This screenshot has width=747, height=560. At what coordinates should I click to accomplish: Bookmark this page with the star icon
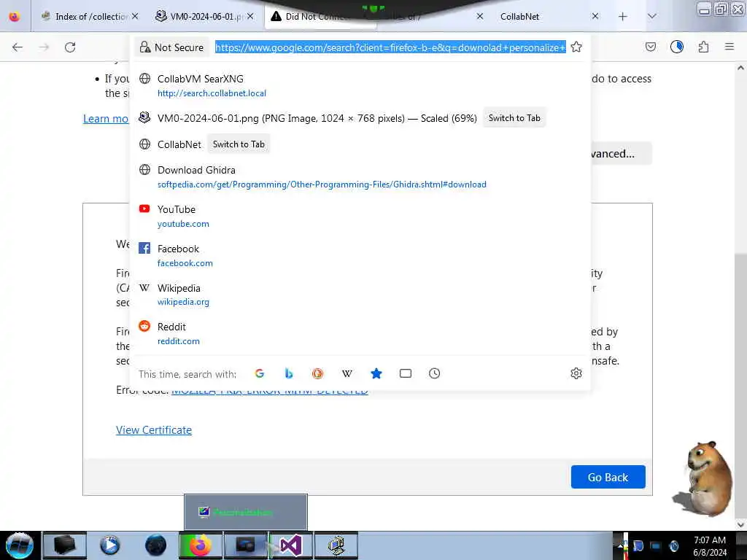click(x=576, y=47)
